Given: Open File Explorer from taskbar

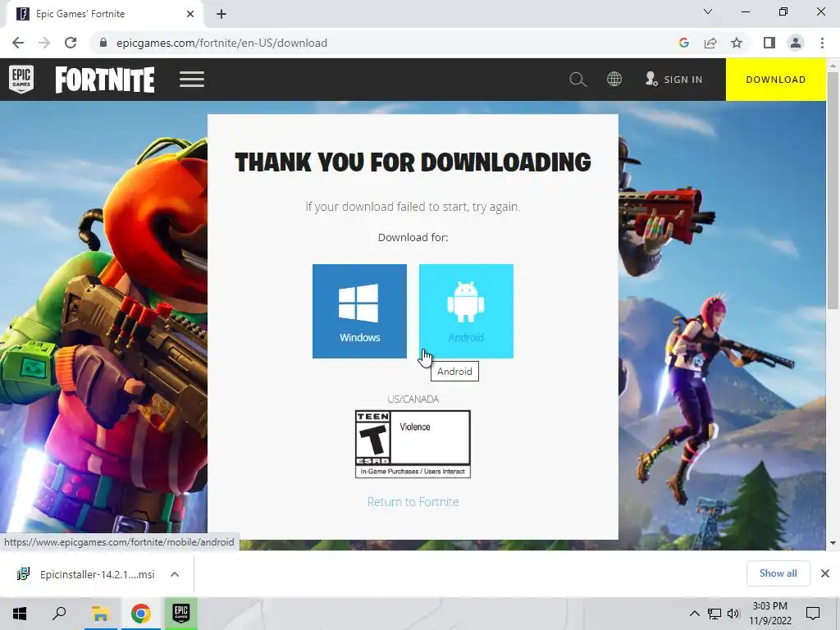Looking at the screenshot, I should click(x=100, y=614).
